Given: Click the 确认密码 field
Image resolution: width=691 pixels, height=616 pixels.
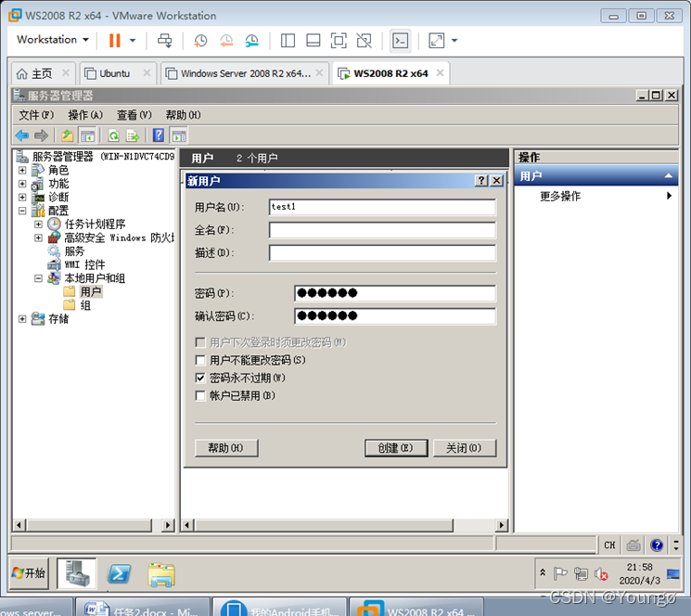Looking at the screenshot, I should coord(395,316).
